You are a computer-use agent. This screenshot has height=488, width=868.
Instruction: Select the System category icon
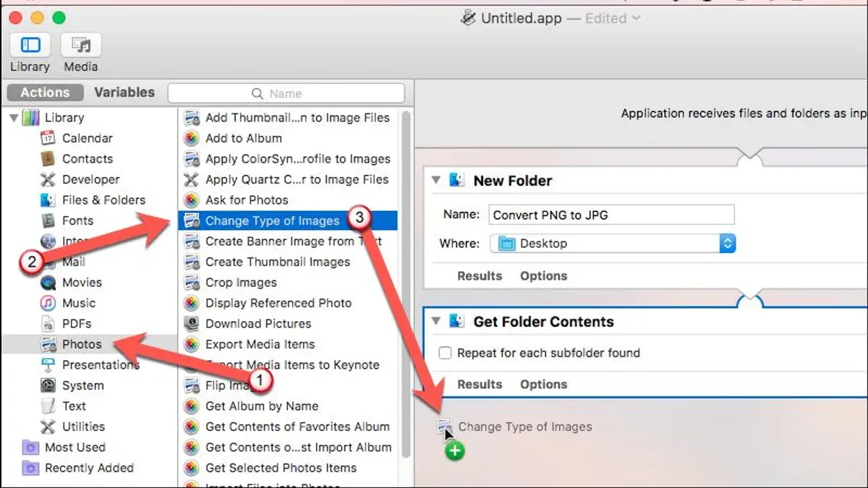tap(48, 385)
